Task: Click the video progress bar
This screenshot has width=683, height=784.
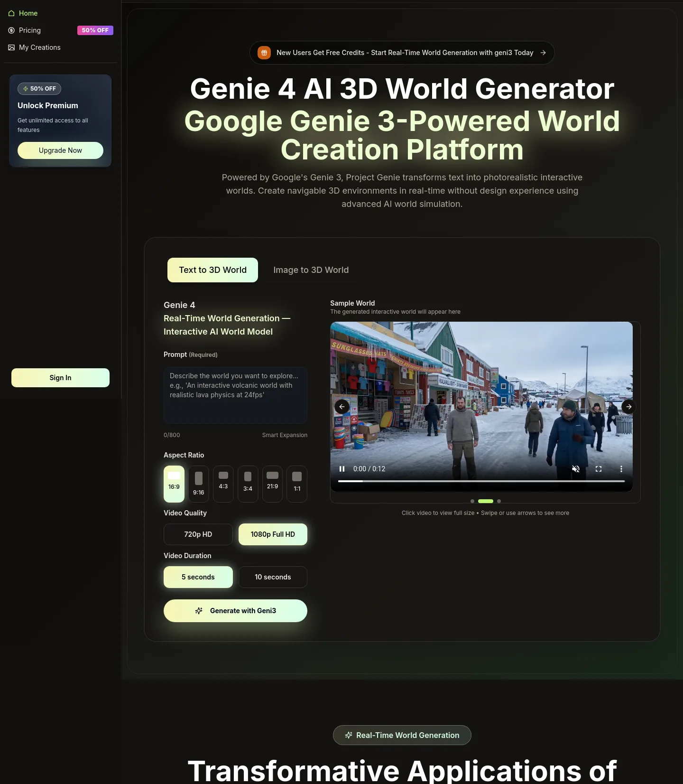Action: [481, 481]
